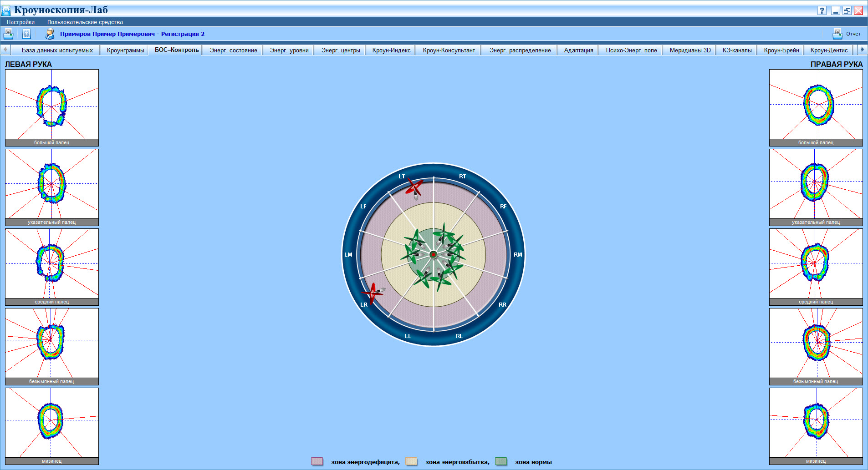Switch to Кроун-Консультант tab
868x470 pixels.
pos(449,50)
